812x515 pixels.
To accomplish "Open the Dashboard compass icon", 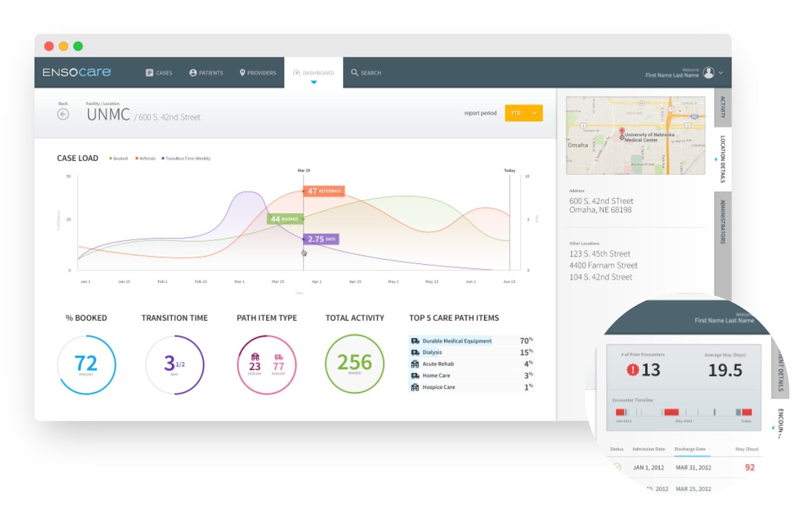I will click(296, 72).
